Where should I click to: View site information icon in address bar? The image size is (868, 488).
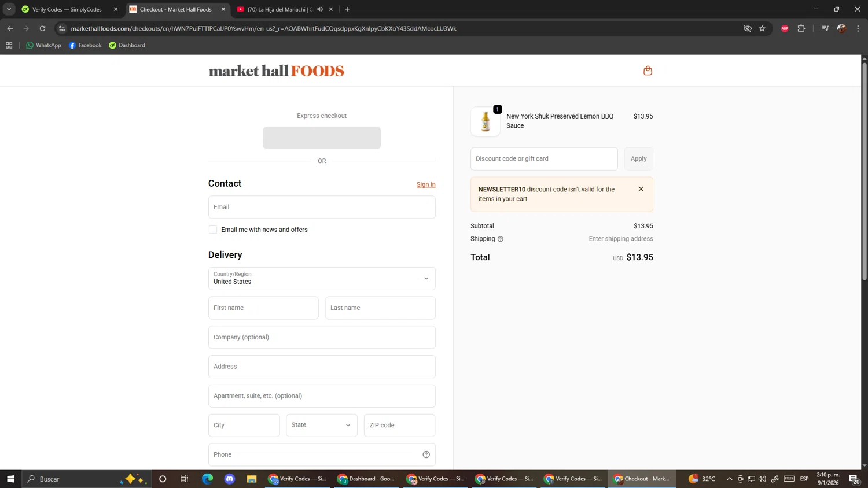[x=62, y=28]
